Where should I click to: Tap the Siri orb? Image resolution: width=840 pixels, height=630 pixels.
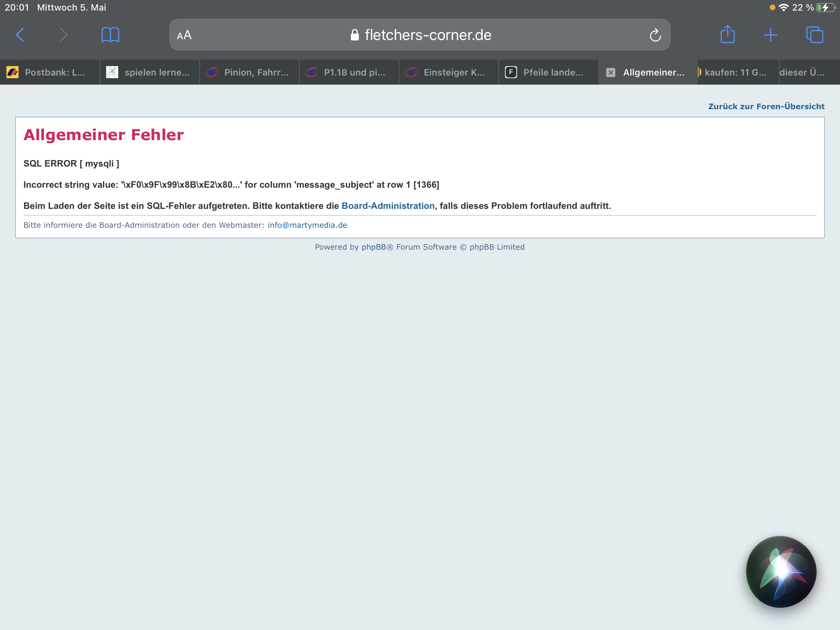click(x=781, y=571)
